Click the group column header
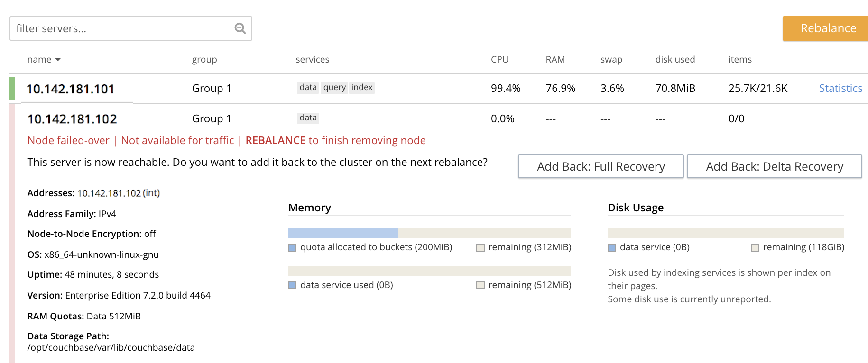 click(x=204, y=60)
